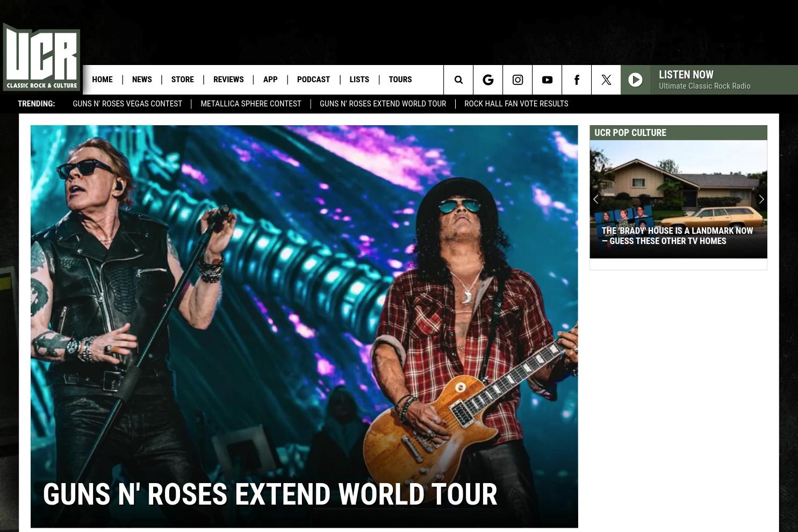Visit the Instagram icon link
The height and width of the screenshot is (532, 798).
[517, 80]
